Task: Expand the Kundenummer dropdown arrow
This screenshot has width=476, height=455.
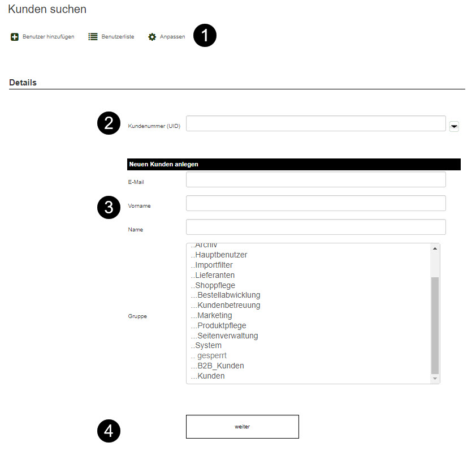Action: coord(454,127)
